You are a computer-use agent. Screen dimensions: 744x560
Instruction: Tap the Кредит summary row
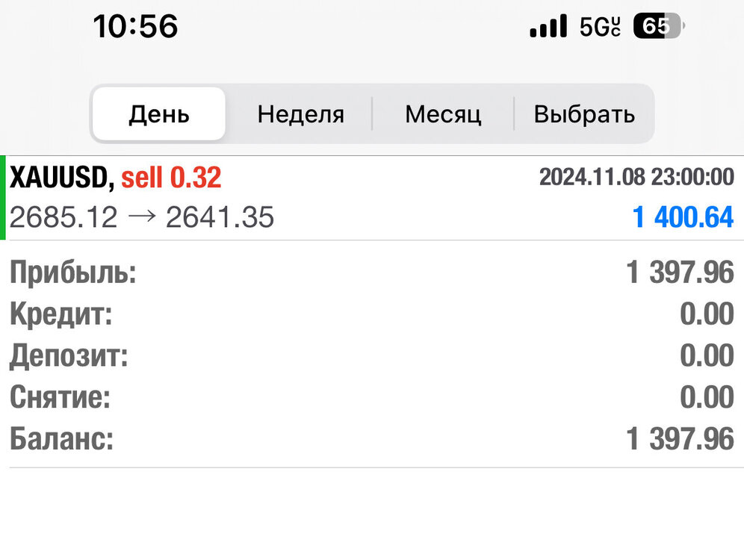click(372, 314)
